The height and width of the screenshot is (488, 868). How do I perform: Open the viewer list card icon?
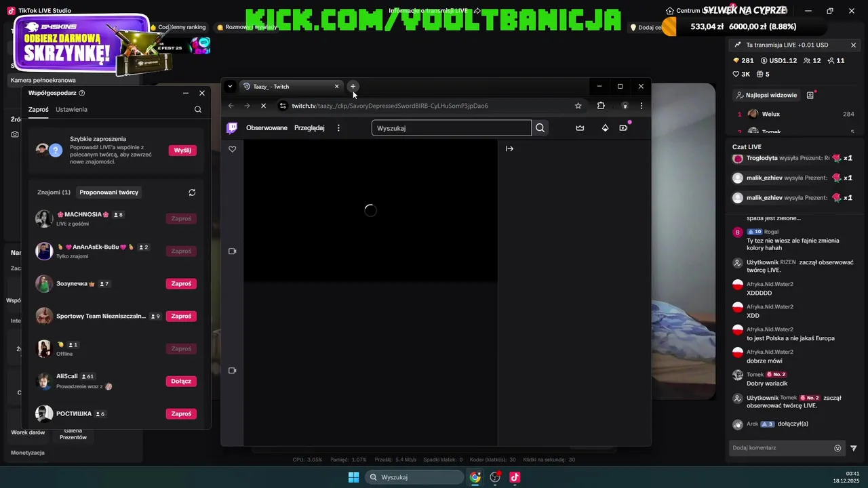(810, 96)
